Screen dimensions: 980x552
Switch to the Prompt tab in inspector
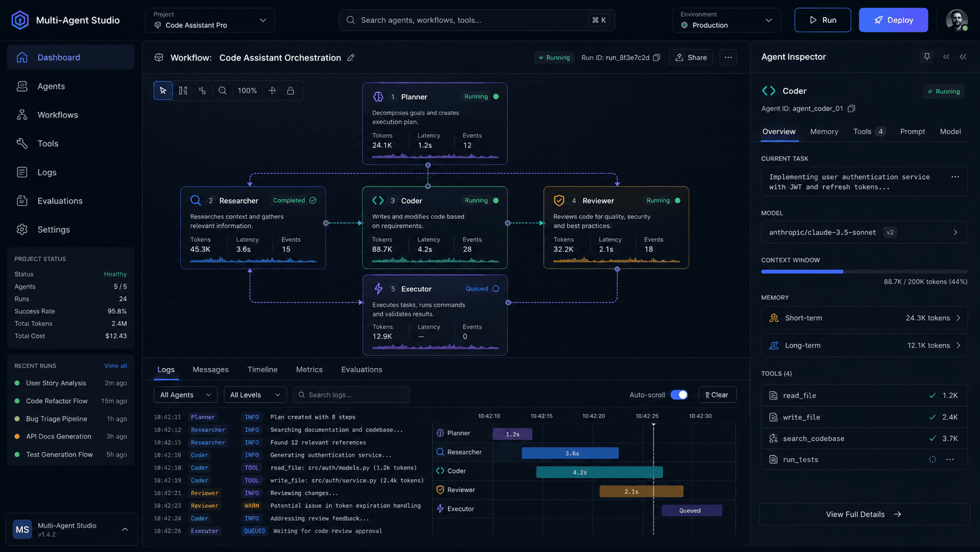pyautogui.click(x=913, y=131)
